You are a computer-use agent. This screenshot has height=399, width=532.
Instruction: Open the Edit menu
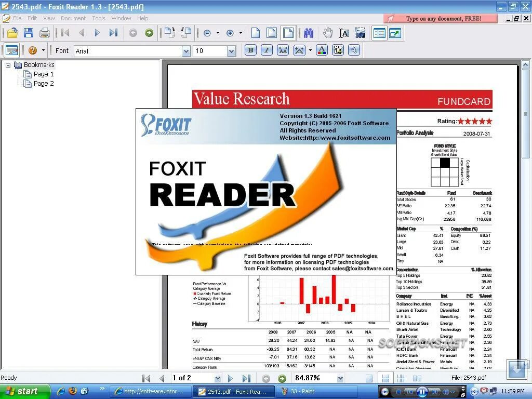tap(32, 18)
